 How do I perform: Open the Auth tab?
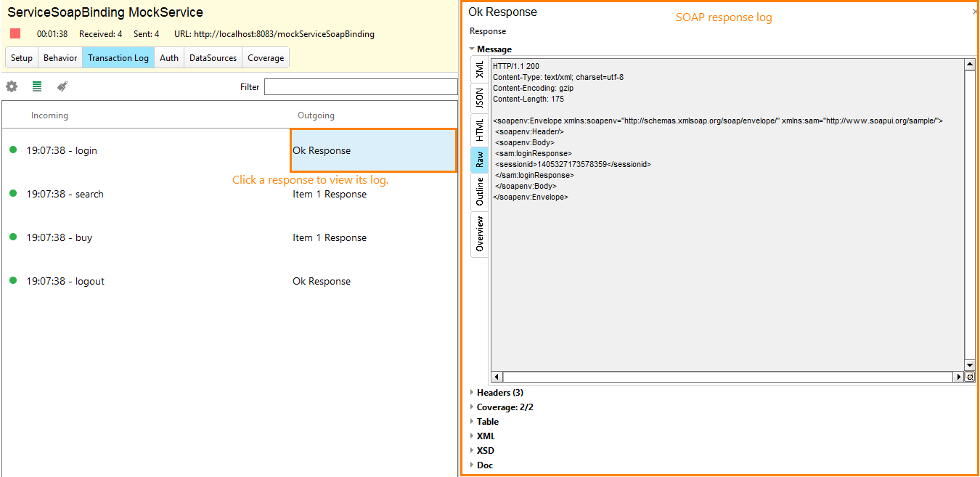[169, 57]
